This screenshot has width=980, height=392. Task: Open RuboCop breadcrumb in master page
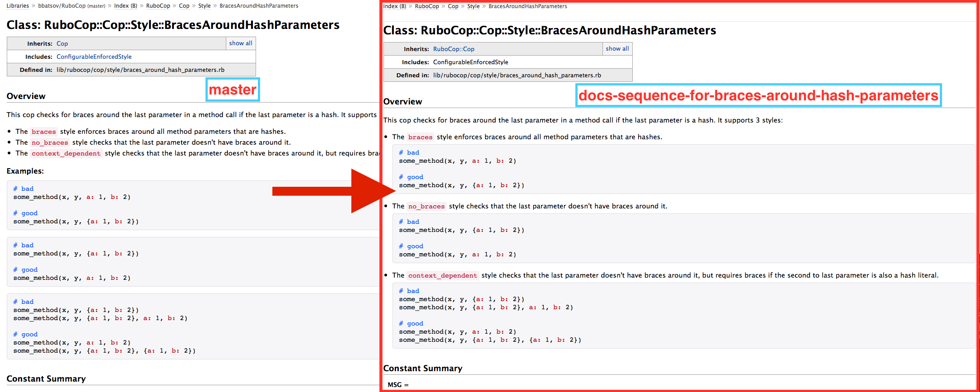click(x=158, y=6)
